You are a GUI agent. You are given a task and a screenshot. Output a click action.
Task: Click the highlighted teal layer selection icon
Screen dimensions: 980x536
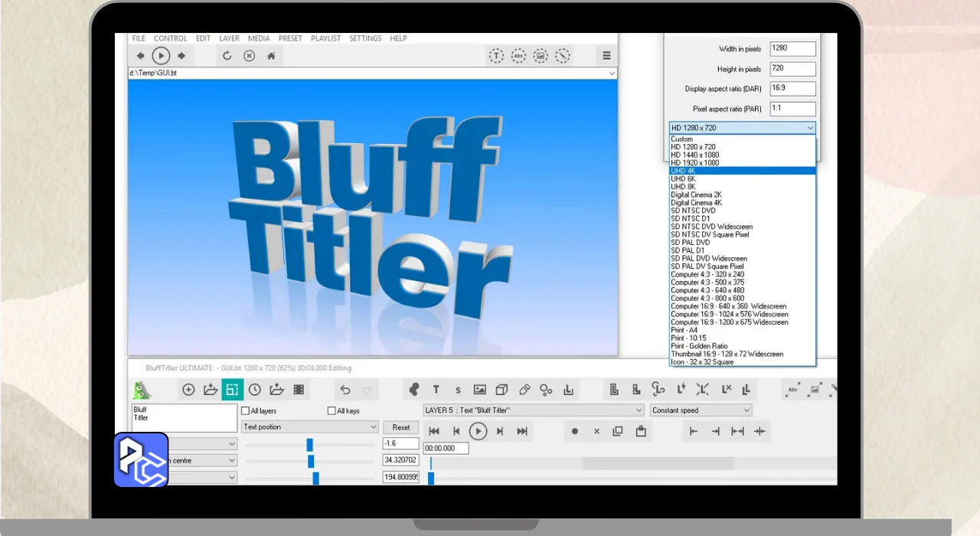click(x=233, y=390)
